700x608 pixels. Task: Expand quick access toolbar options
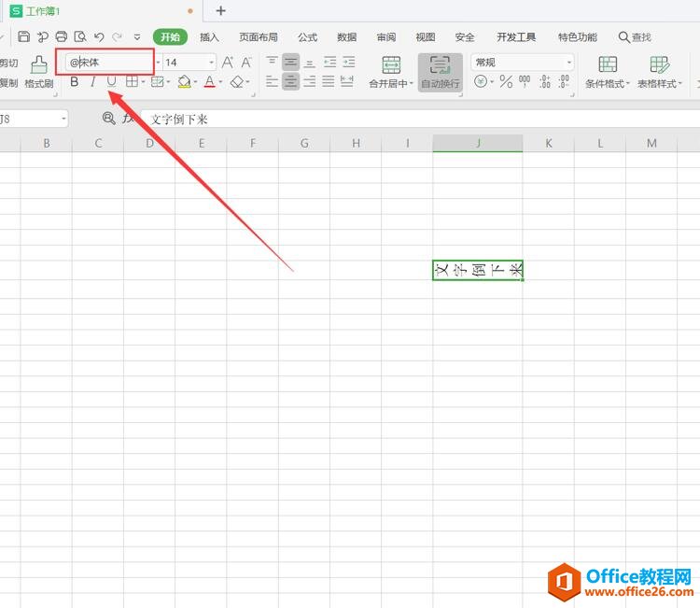(137, 36)
